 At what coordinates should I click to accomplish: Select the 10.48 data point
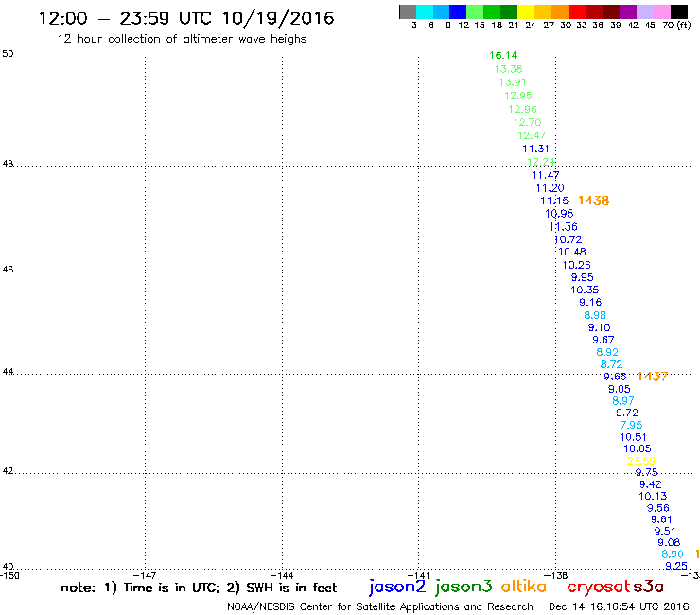click(x=572, y=252)
